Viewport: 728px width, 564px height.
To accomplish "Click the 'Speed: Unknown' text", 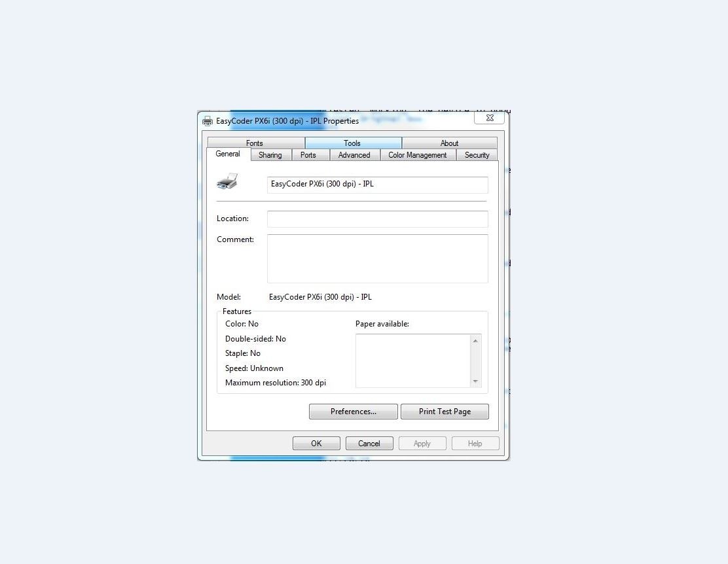I will [x=255, y=368].
